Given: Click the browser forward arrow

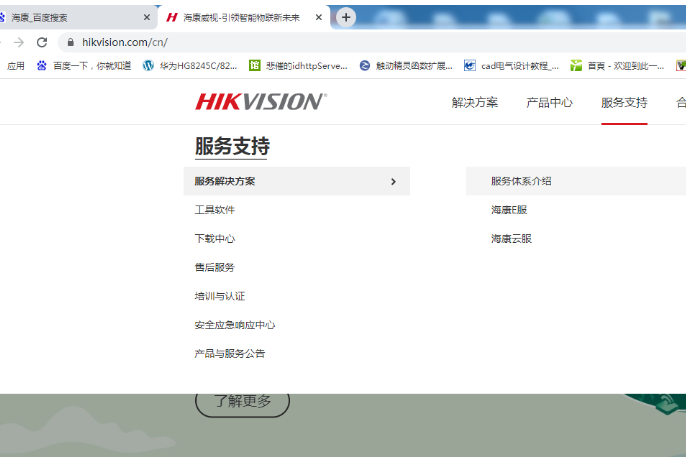Looking at the screenshot, I should 19,42.
